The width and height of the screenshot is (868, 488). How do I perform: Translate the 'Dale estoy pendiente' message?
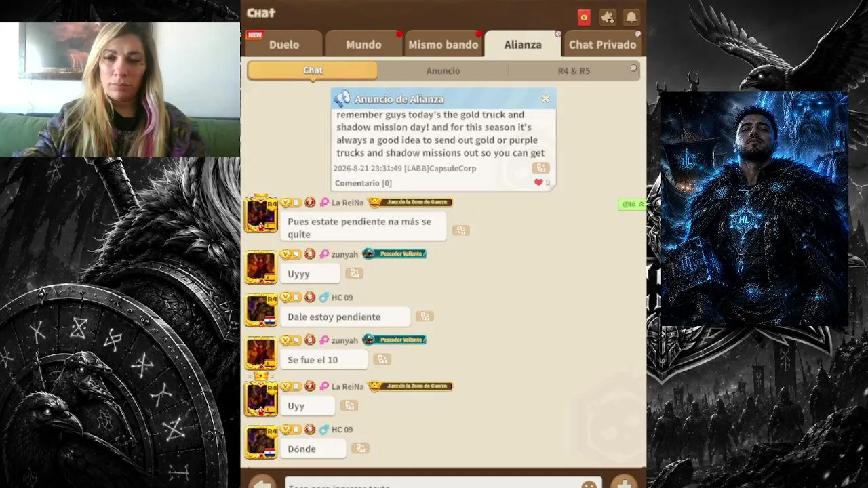point(425,316)
